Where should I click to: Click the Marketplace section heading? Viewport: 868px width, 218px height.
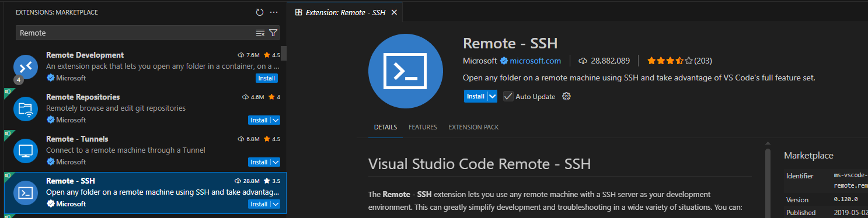[808, 156]
